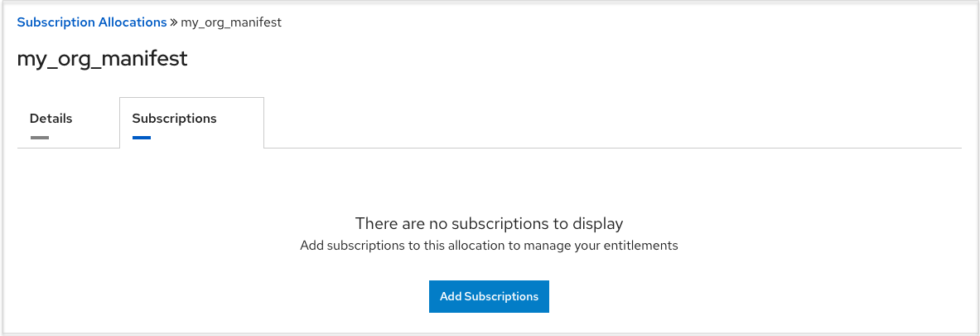This screenshot has width=980, height=336.
Task: Click the blue indicator bar under Subscriptions
Action: (142, 138)
